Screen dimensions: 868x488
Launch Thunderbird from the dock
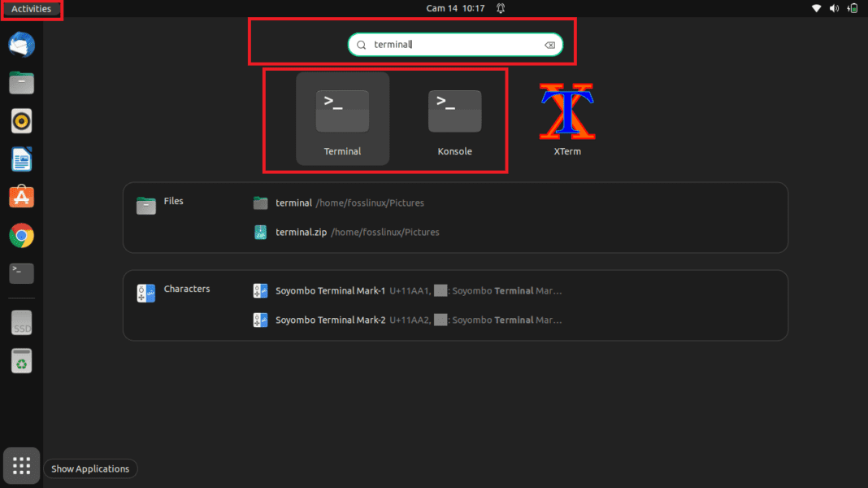click(21, 45)
